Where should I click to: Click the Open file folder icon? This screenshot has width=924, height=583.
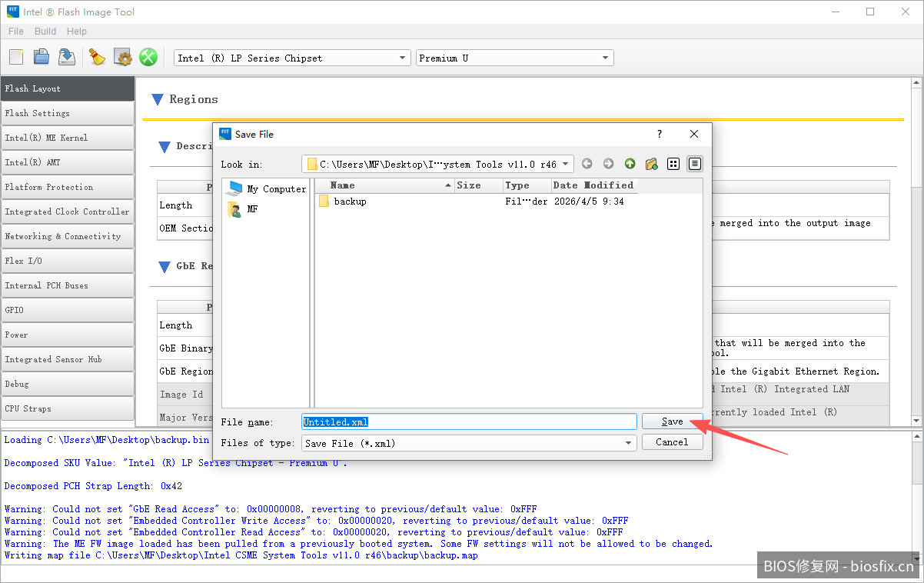[42, 57]
